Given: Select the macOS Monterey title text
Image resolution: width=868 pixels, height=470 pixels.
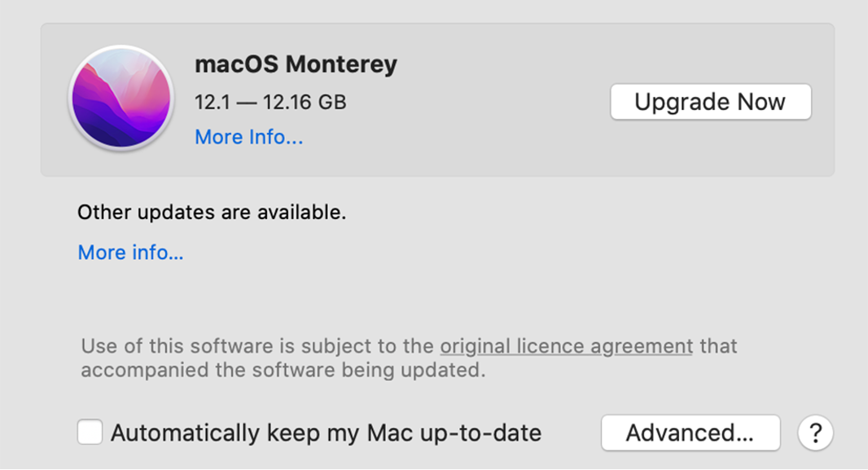Looking at the screenshot, I should coord(296,64).
